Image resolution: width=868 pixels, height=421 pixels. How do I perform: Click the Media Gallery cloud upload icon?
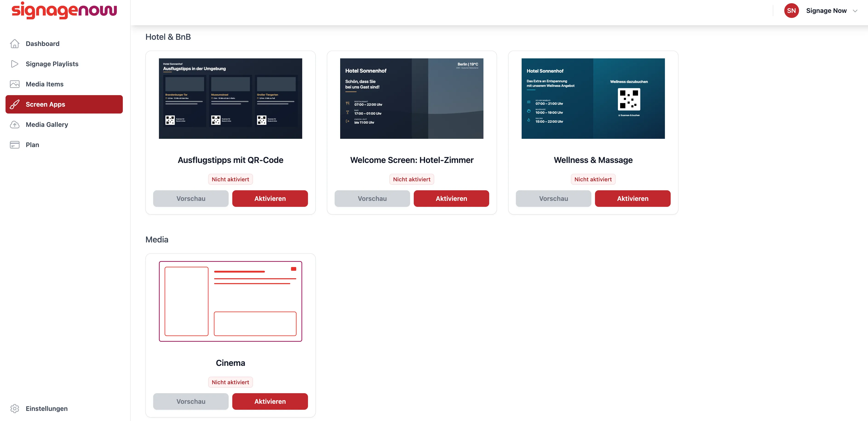tap(14, 125)
